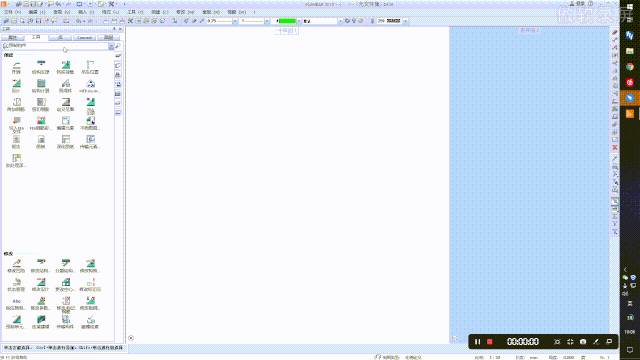640x360 pixels.
Task: Take a snapshot with the recorder camera icon
Action: coord(583,342)
